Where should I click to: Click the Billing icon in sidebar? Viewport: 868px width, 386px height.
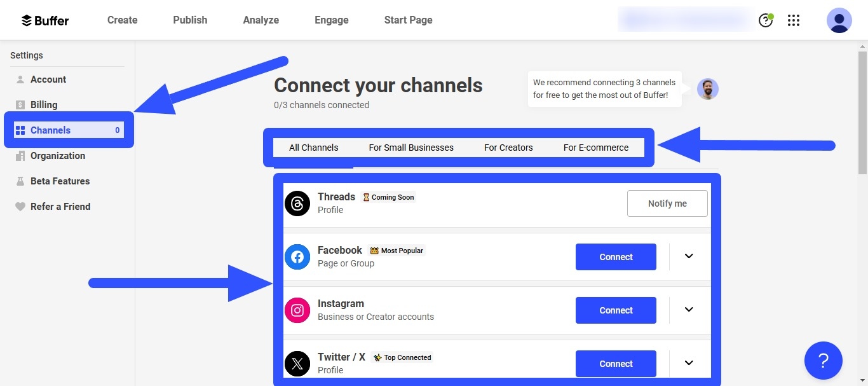coord(20,104)
